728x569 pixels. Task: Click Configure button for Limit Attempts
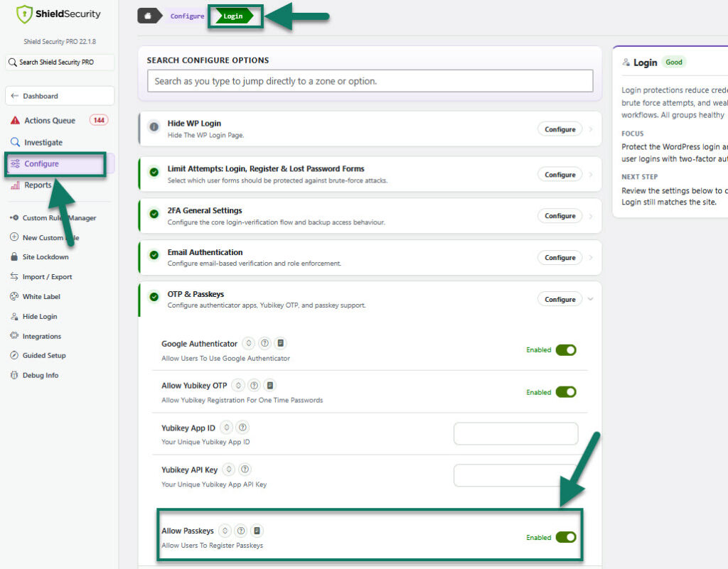560,175
